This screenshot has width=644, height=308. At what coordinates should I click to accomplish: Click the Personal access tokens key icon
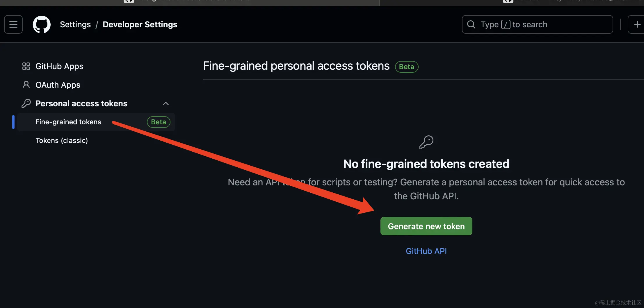point(26,103)
